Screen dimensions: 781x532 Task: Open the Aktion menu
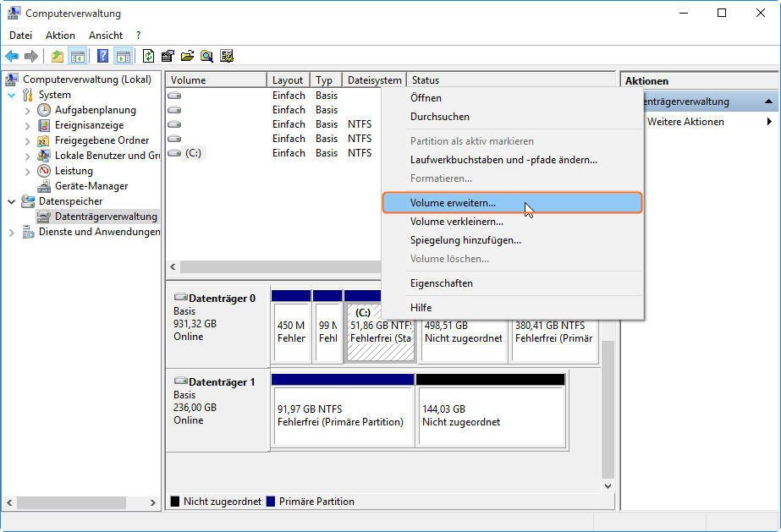pyautogui.click(x=60, y=36)
